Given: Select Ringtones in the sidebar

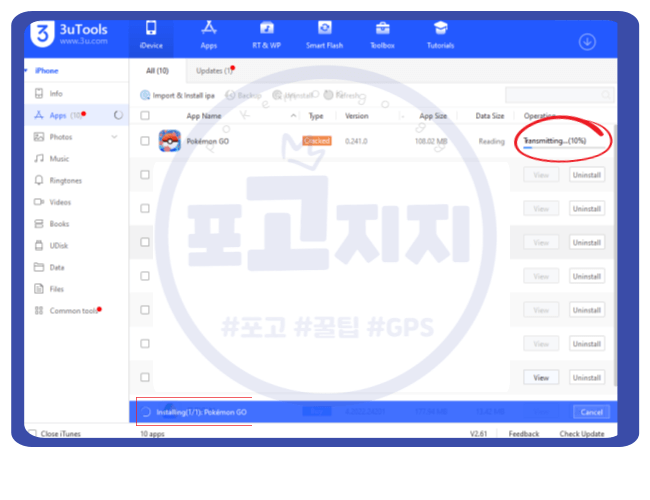Looking at the screenshot, I should point(76,180).
